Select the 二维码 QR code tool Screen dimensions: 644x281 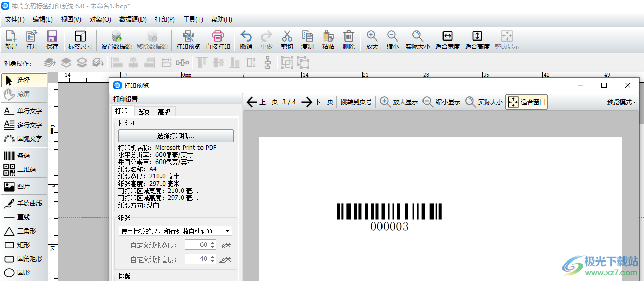point(24,169)
